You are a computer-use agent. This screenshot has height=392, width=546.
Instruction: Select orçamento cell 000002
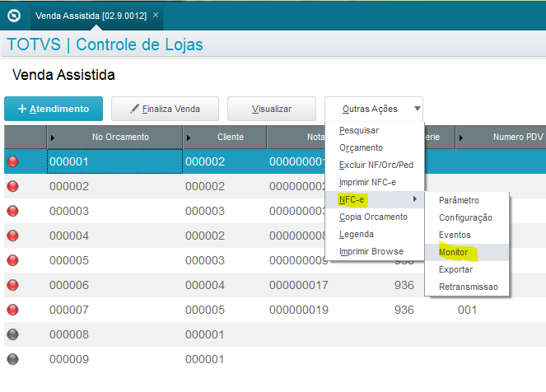[114, 186]
